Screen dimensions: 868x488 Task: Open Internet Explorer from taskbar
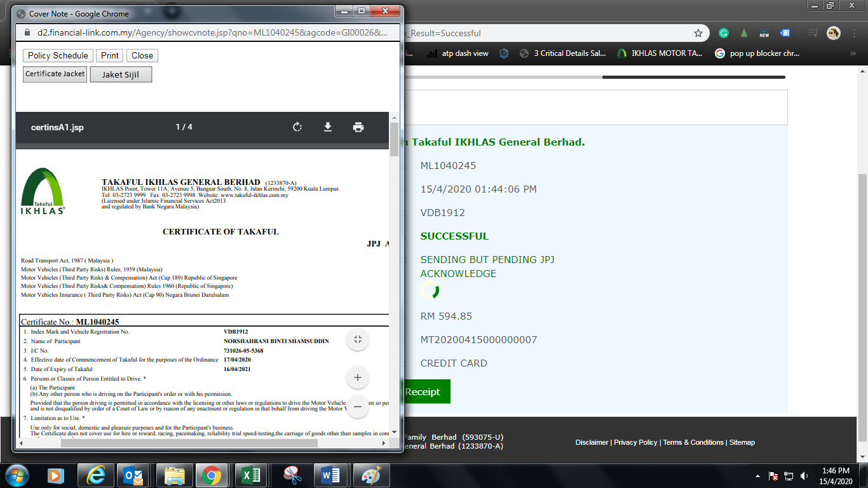click(x=95, y=475)
